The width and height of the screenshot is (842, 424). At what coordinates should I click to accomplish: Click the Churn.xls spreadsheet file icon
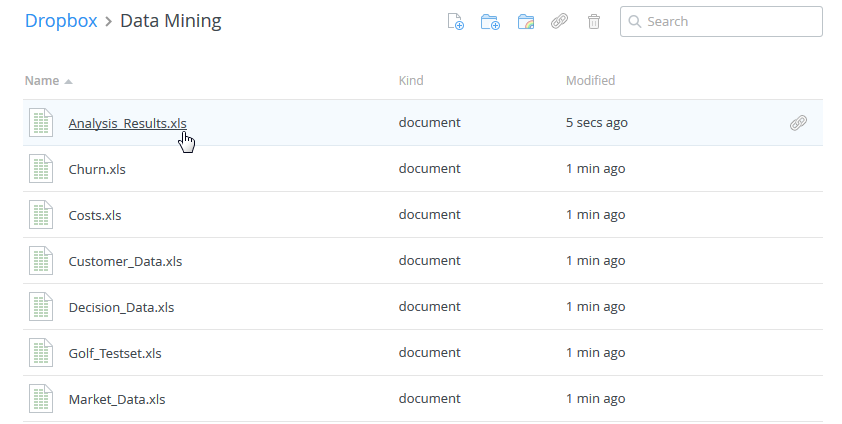point(41,169)
